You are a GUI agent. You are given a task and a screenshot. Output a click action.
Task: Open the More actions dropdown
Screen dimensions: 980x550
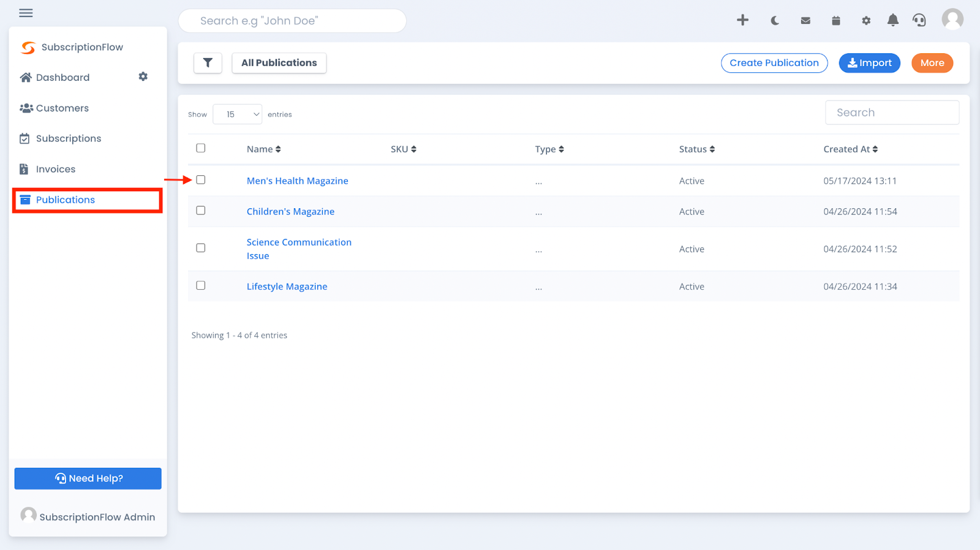coord(932,62)
